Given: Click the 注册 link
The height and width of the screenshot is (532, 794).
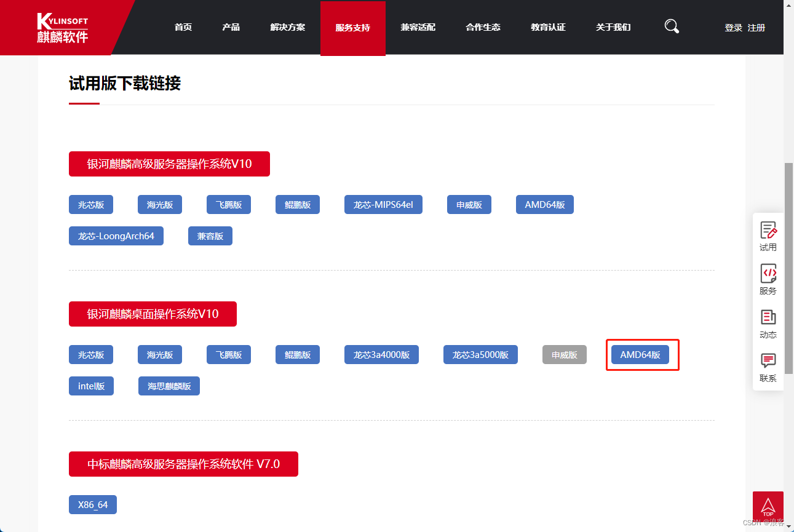Looking at the screenshot, I should [756, 28].
